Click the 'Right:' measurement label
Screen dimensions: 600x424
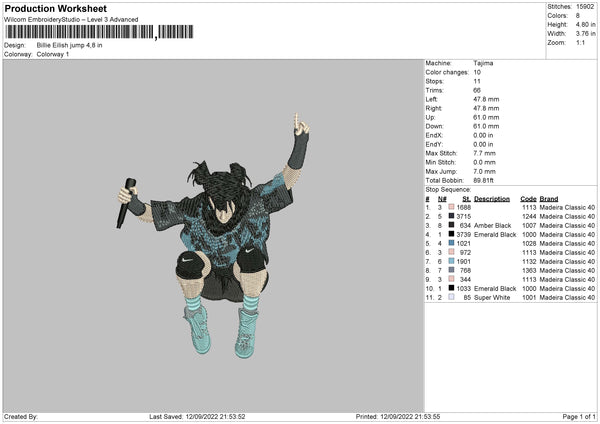[x=434, y=108]
